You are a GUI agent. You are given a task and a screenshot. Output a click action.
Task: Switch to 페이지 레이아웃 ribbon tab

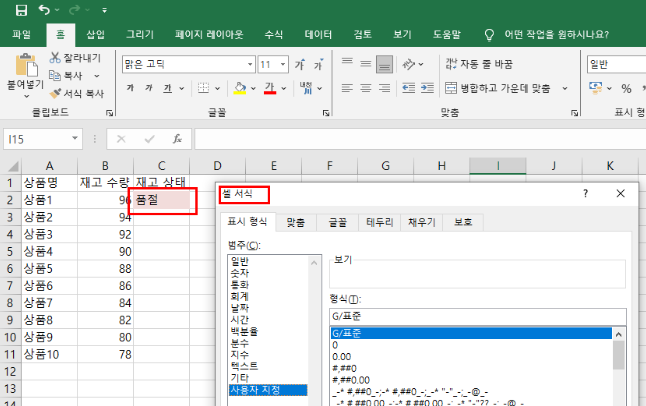point(209,34)
